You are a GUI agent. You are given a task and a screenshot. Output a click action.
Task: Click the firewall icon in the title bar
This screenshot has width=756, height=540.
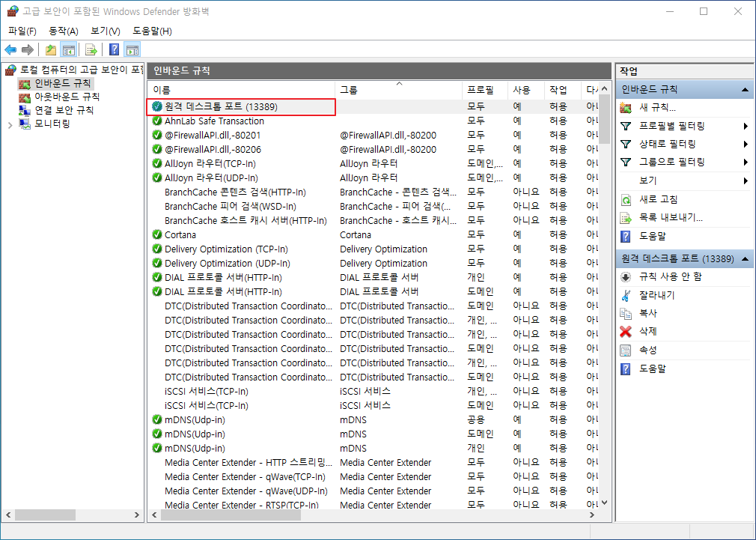pos(13,11)
